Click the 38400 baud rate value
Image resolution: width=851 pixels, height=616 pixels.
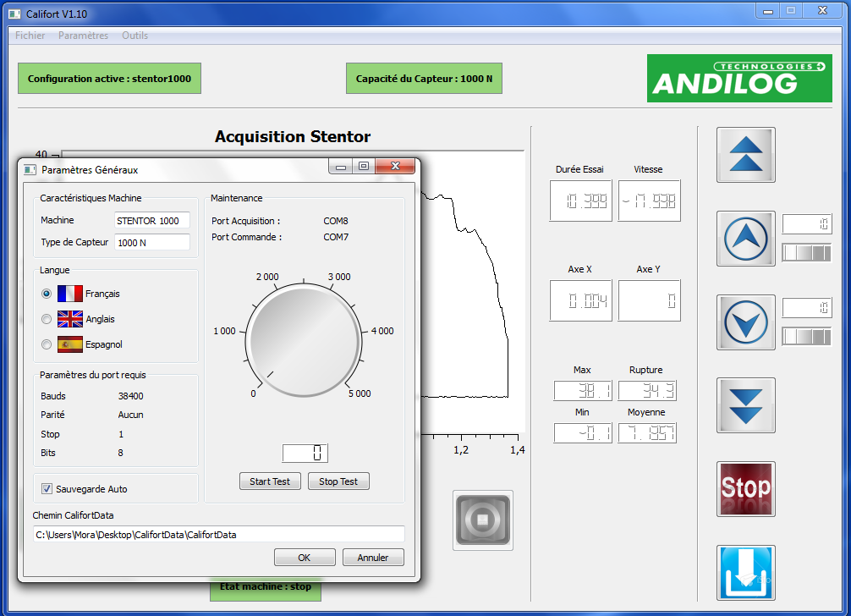(x=131, y=396)
